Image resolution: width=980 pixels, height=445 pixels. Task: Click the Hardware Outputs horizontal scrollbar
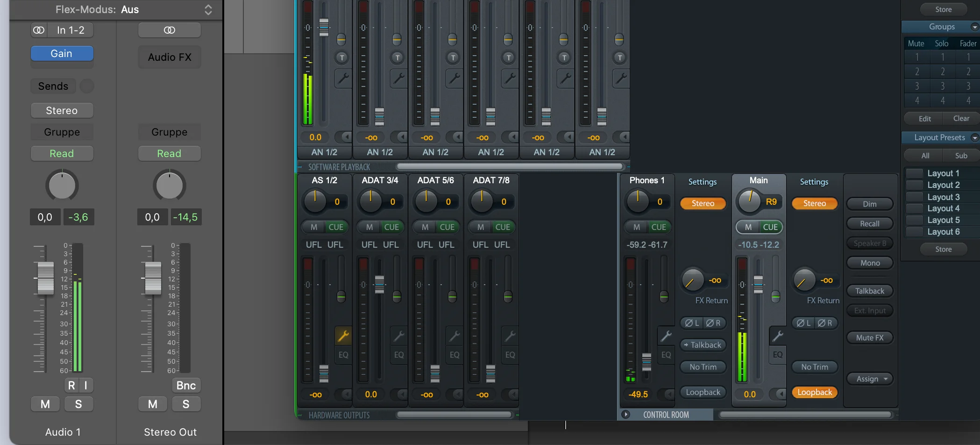point(454,415)
